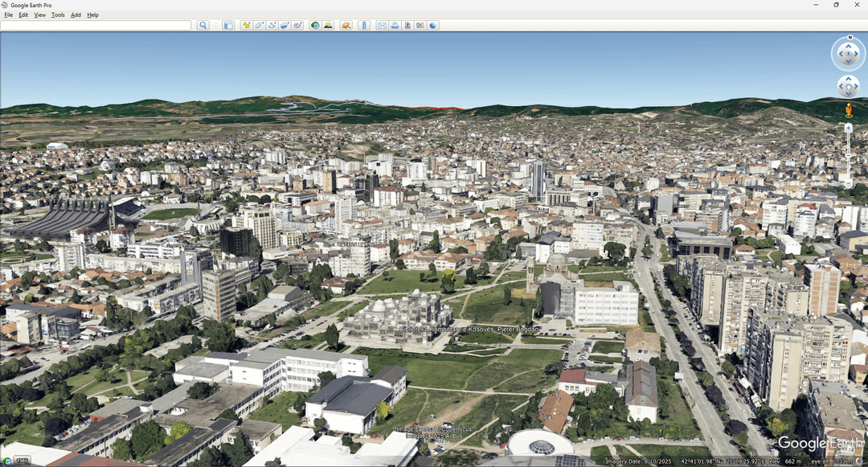Toggle sunlight across the landscape
Screen dimensions: 868x467
[x=328, y=26]
